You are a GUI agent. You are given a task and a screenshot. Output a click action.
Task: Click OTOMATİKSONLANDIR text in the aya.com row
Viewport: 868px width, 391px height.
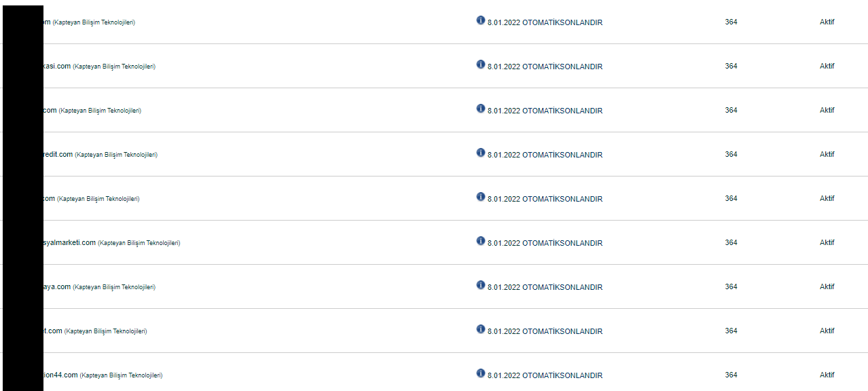coord(562,287)
